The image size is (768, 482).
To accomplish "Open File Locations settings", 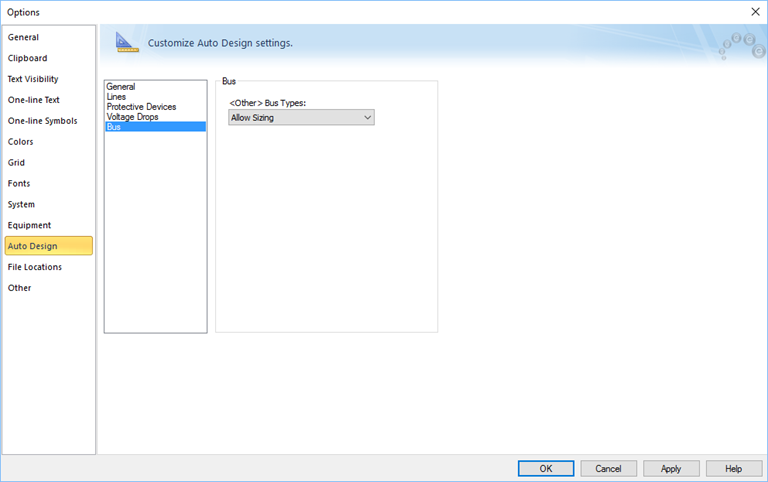I will (x=35, y=267).
